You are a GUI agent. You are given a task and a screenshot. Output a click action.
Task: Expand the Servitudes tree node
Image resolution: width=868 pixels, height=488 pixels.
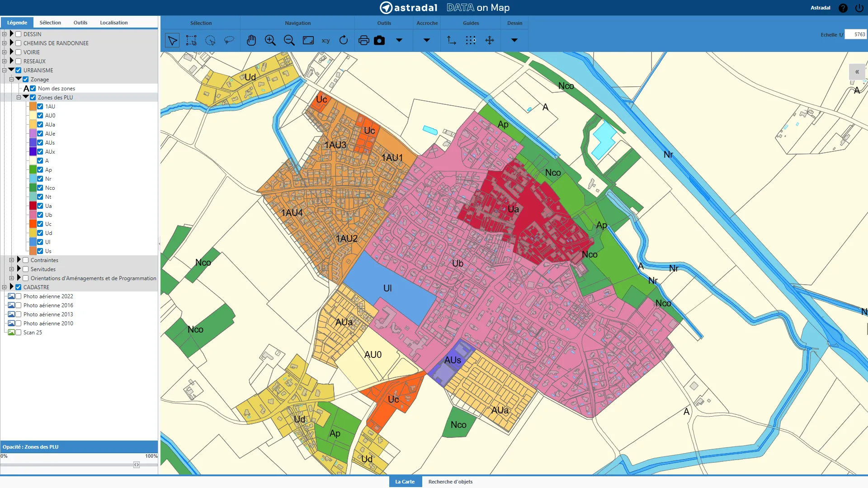[x=19, y=269]
